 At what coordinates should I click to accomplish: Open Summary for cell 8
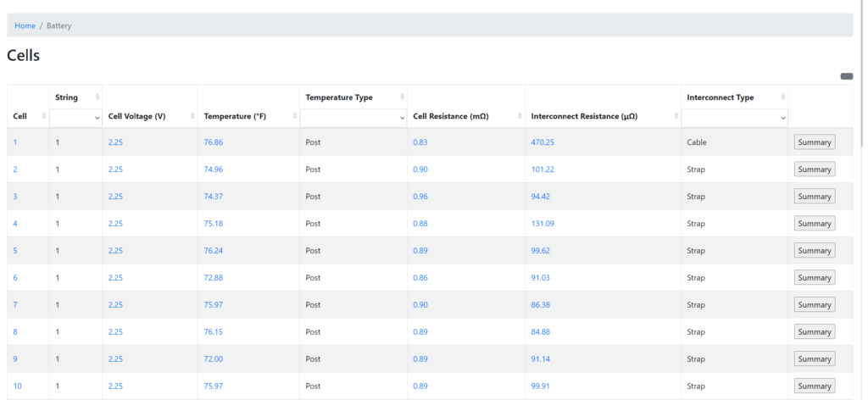click(x=815, y=332)
